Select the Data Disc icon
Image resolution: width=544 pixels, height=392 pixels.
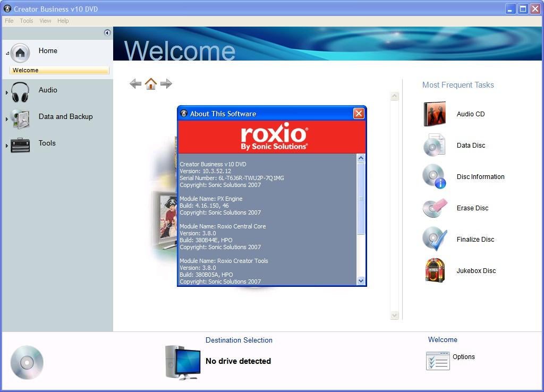tap(435, 145)
